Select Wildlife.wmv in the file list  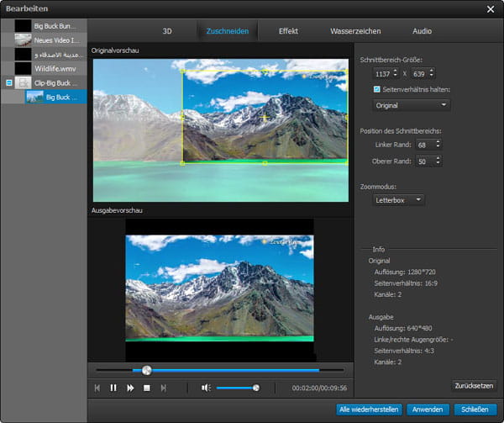(x=56, y=68)
